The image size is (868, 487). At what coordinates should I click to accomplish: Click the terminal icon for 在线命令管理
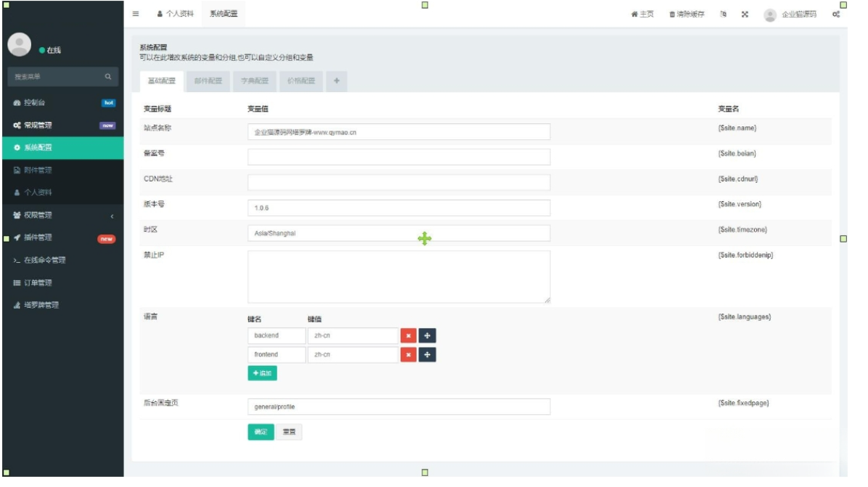point(17,261)
